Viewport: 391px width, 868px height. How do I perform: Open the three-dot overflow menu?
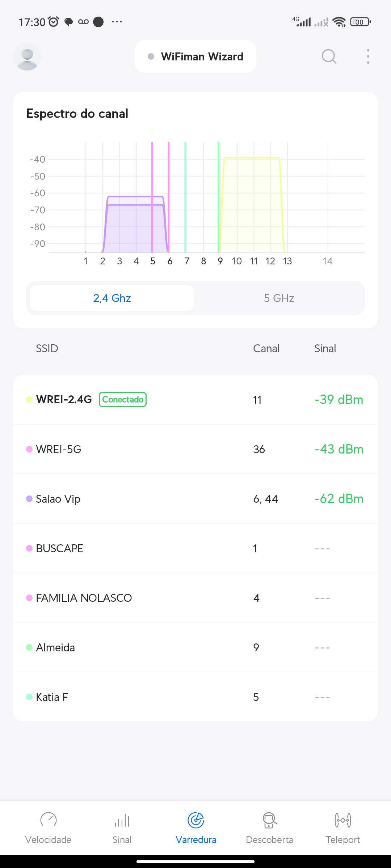pyautogui.click(x=368, y=57)
